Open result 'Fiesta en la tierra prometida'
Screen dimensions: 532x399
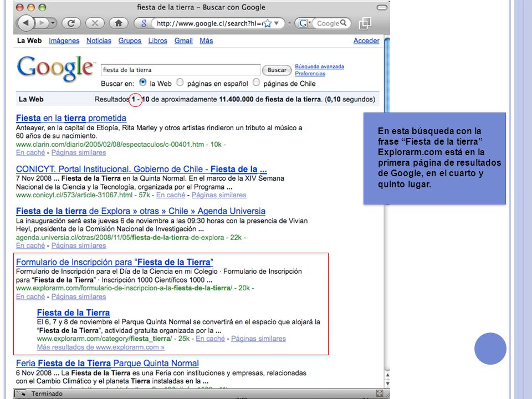[71, 118]
